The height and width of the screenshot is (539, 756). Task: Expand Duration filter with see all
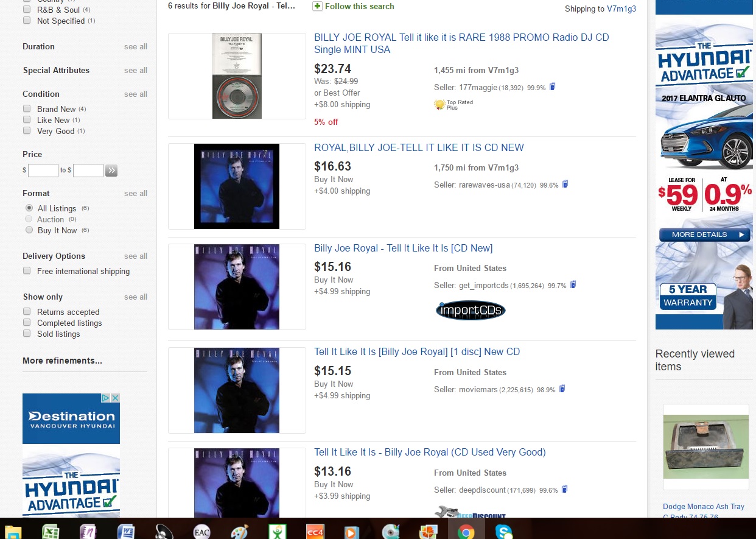[x=135, y=47]
